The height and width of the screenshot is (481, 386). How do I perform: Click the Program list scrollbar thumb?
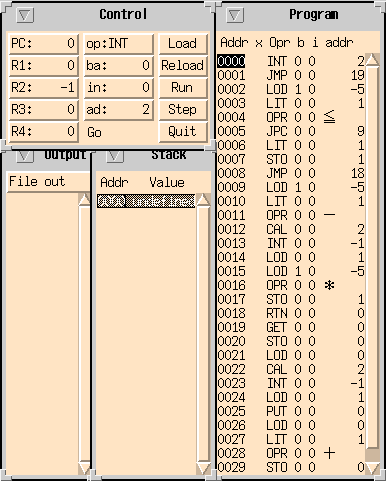coord(373,258)
